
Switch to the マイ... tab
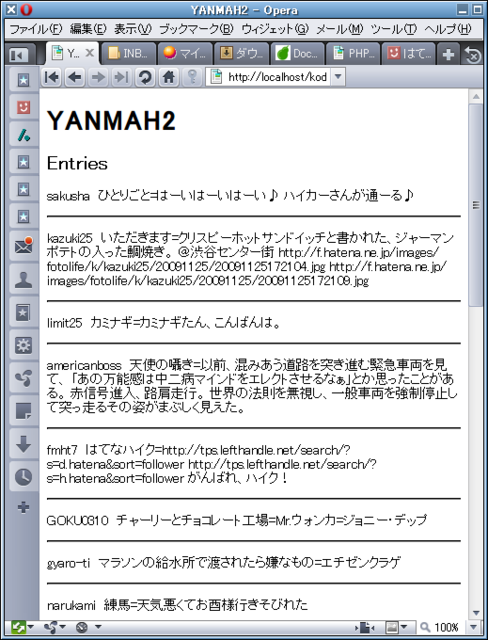pyautogui.click(x=185, y=53)
